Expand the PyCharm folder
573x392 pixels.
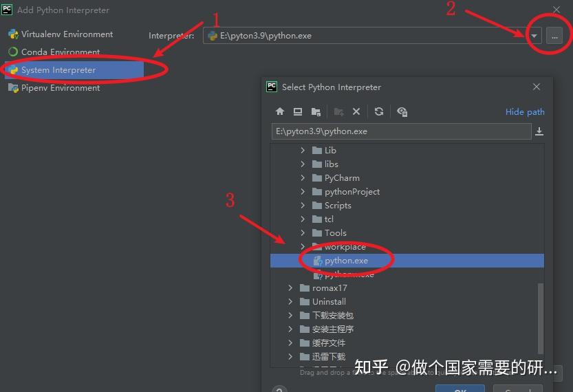coord(302,178)
